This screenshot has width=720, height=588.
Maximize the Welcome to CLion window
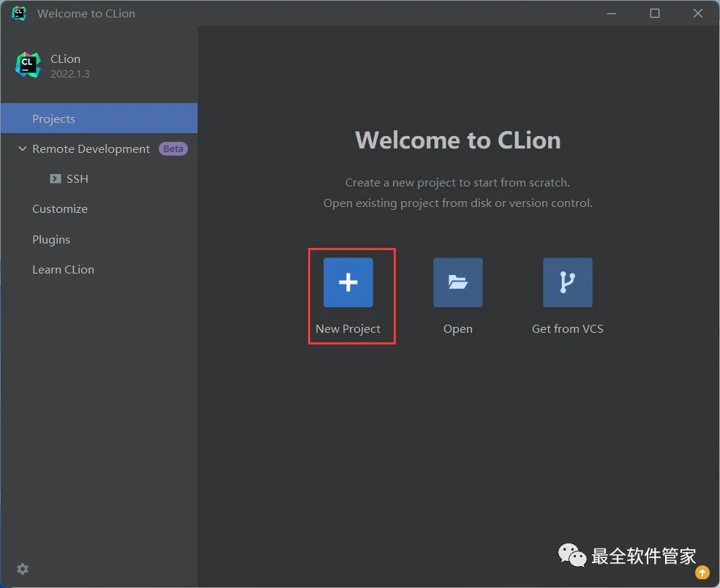click(x=655, y=13)
